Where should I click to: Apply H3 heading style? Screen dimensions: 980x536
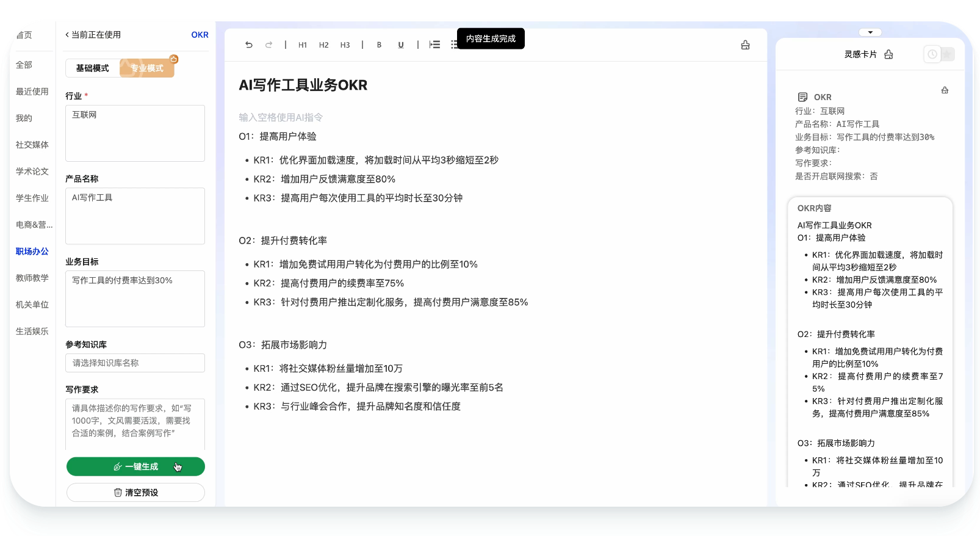[345, 45]
